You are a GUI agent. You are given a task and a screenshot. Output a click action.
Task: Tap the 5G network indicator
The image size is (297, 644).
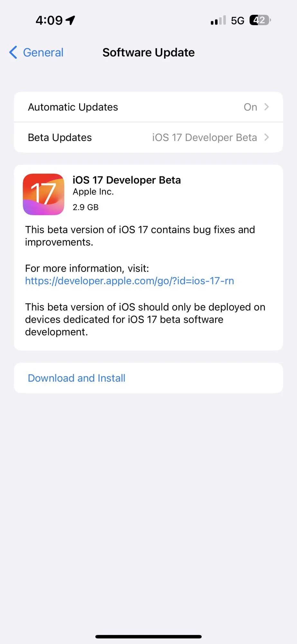pos(237,20)
